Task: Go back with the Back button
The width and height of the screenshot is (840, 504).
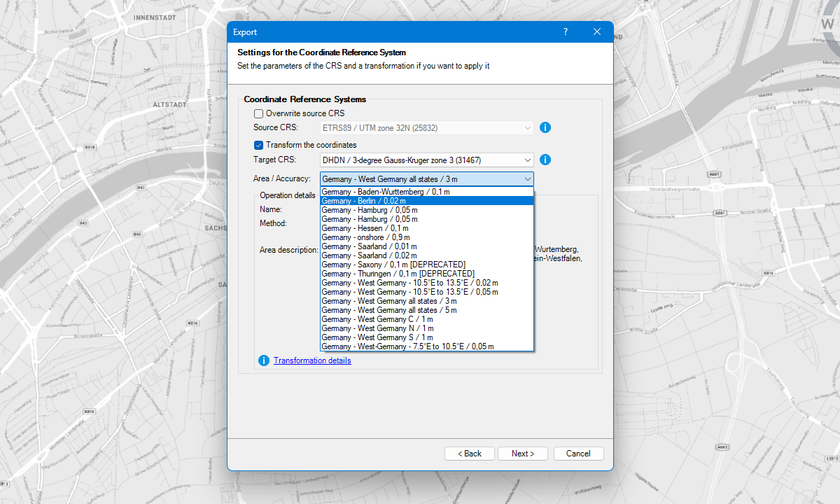Action: (469, 454)
